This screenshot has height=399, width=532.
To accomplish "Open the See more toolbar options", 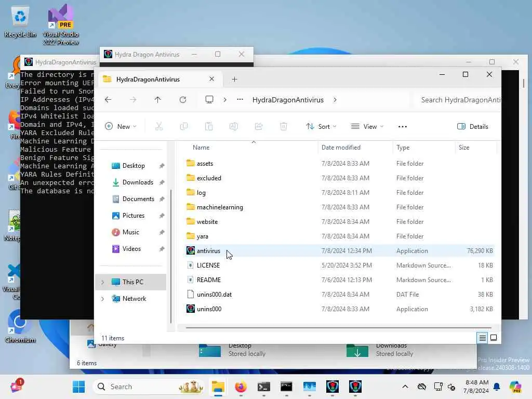I will [403, 127].
